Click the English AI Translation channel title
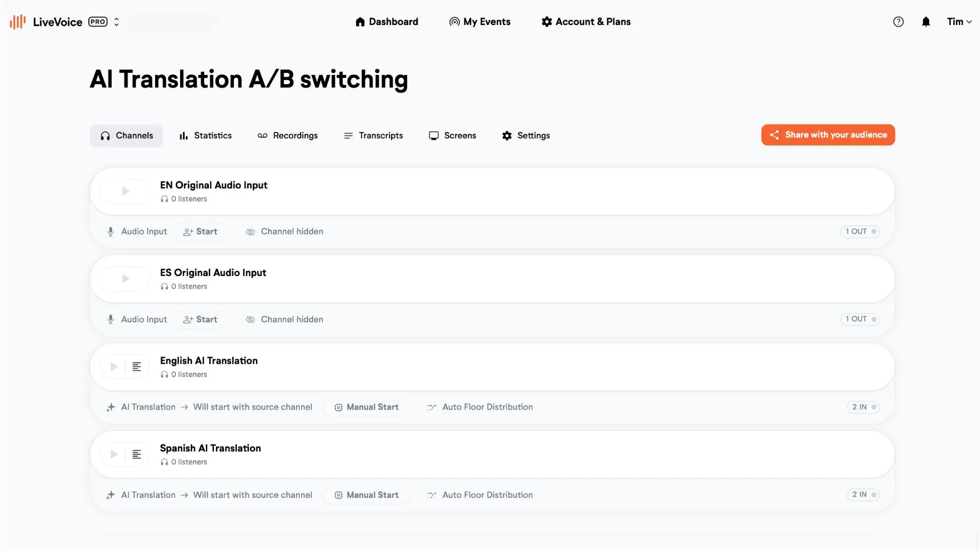The image size is (980, 551). coord(209,361)
